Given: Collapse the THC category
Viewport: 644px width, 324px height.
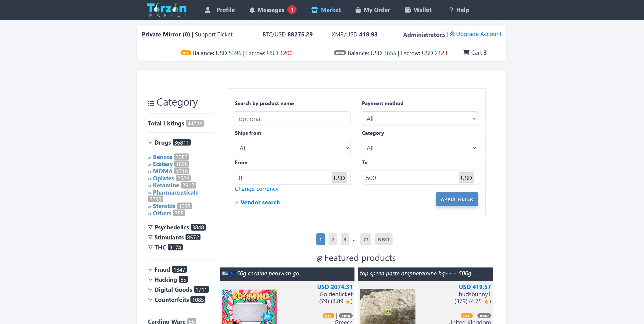Looking at the screenshot, I should tap(150, 247).
